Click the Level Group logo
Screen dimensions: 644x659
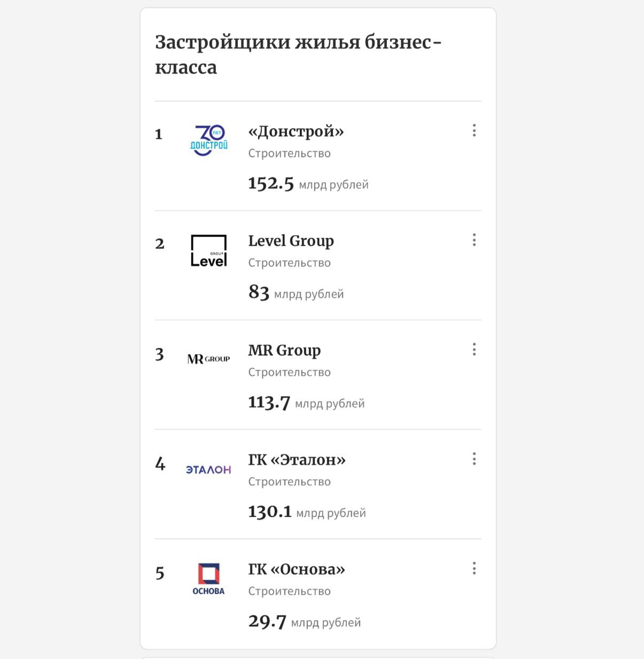point(209,250)
